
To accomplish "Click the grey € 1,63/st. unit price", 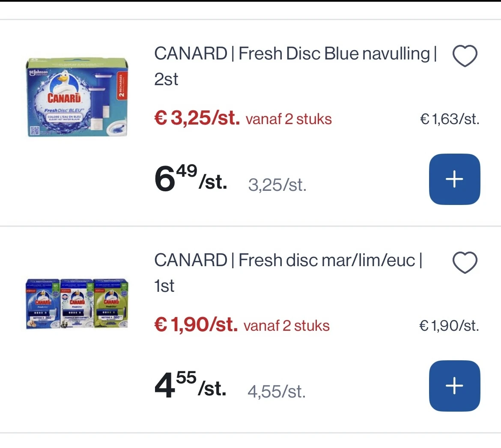I will click(449, 119).
